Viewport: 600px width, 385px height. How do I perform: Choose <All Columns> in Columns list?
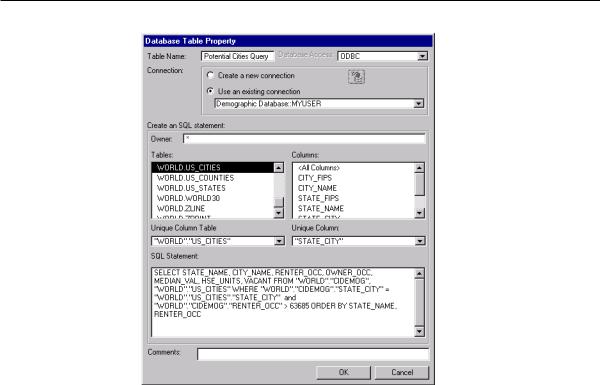354,168
